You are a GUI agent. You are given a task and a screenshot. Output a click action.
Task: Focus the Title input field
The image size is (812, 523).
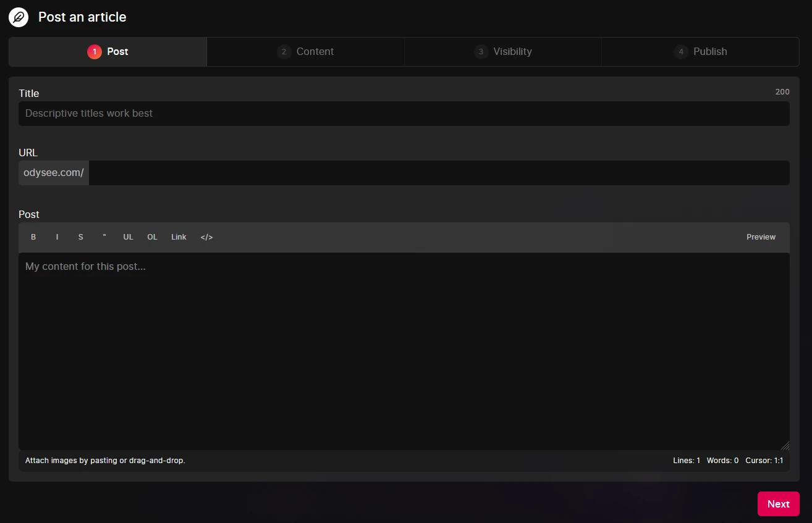coord(404,114)
